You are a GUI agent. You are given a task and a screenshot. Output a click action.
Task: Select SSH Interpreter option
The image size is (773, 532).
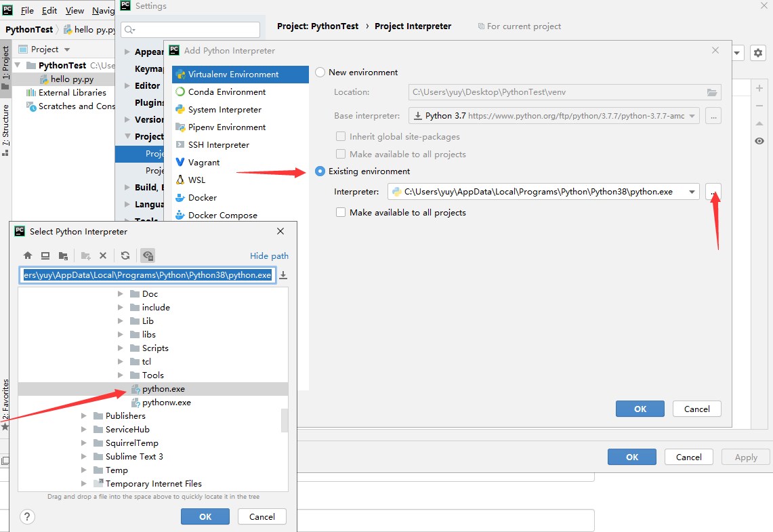click(241, 145)
